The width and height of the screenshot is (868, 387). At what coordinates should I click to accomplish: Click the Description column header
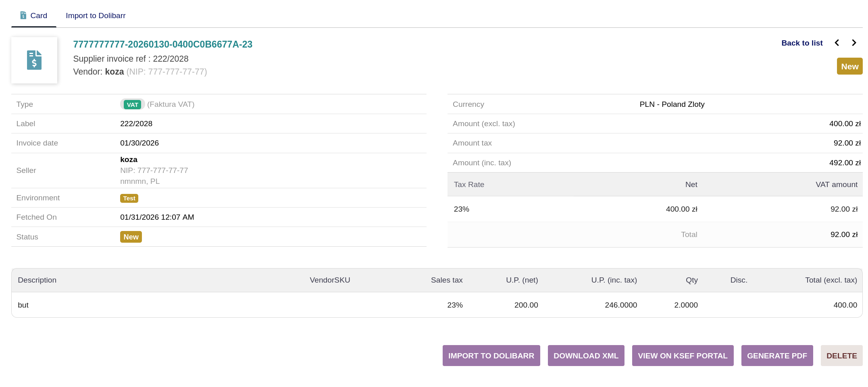pyautogui.click(x=37, y=280)
